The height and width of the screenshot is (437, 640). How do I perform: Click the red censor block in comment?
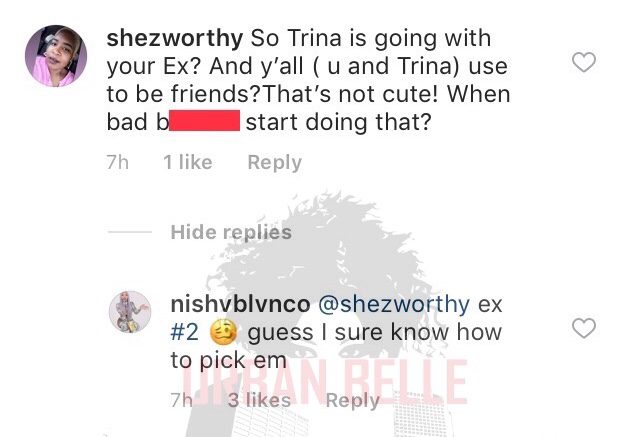tap(204, 120)
